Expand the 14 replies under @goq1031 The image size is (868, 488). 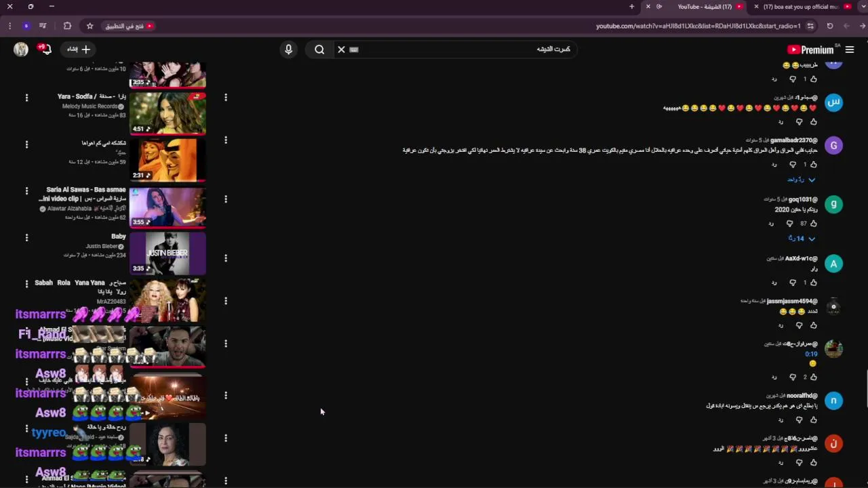(x=802, y=239)
